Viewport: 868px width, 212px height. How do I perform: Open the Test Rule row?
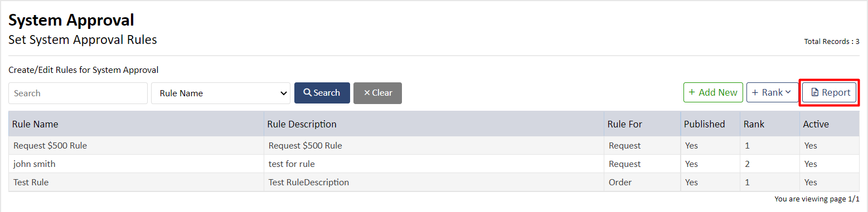tap(434, 183)
